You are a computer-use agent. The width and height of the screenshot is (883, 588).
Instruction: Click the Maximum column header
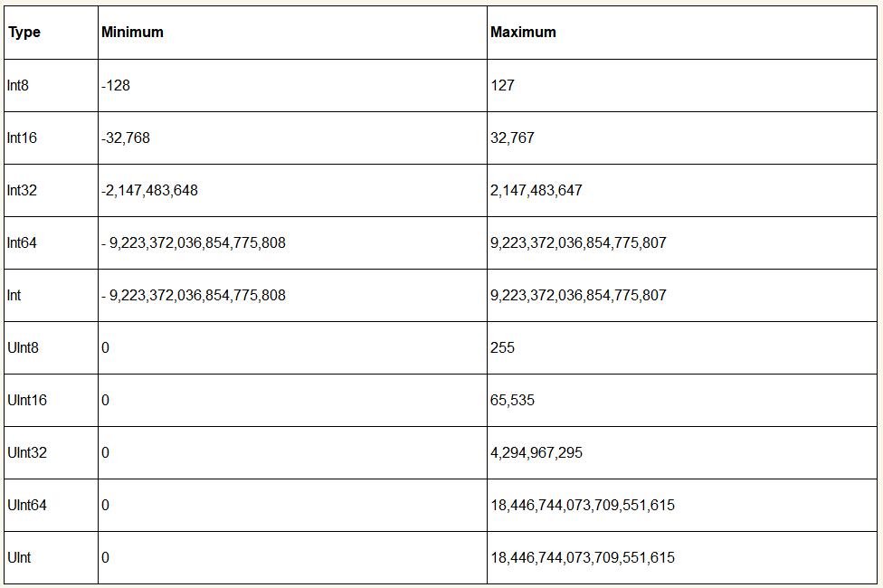[x=523, y=33]
